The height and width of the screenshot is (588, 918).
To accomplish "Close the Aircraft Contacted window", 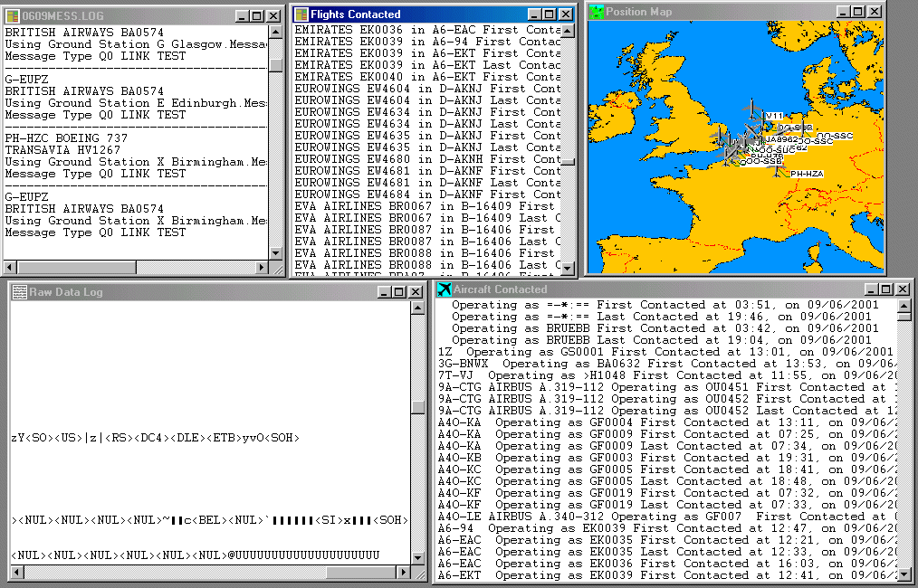I will coord(903,289).
